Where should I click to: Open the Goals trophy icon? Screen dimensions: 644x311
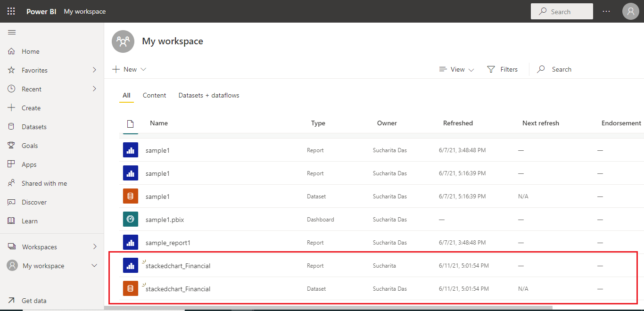pyautogui.click(x=12, y=146)
